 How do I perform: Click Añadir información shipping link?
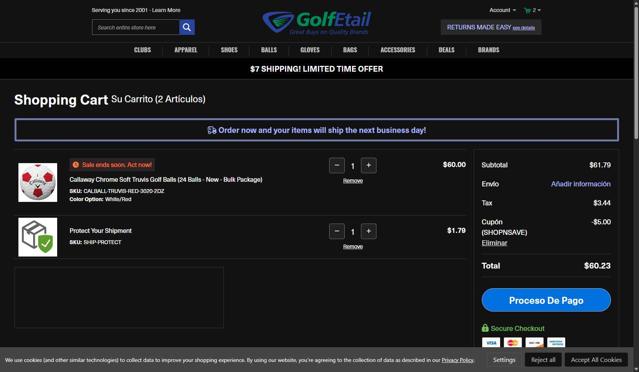tap(581, 184)
